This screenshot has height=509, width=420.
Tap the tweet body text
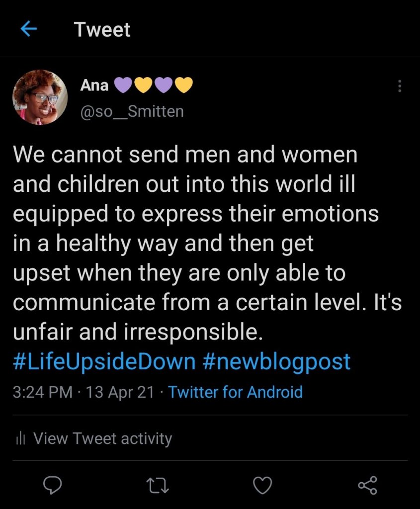199,244
